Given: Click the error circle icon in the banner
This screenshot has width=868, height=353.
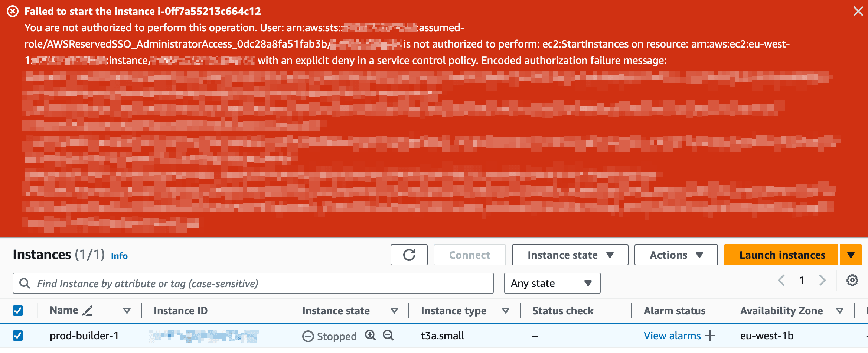Looking at the screenshot, I should (13, 11).
